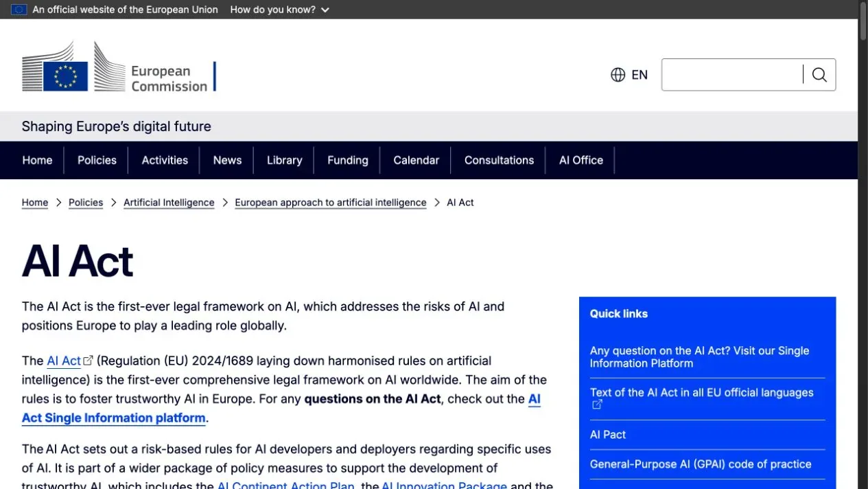Click the AI Act breadcrumb current page text
Viewport: 868px width, 489px height.
[x=460, y=203]
